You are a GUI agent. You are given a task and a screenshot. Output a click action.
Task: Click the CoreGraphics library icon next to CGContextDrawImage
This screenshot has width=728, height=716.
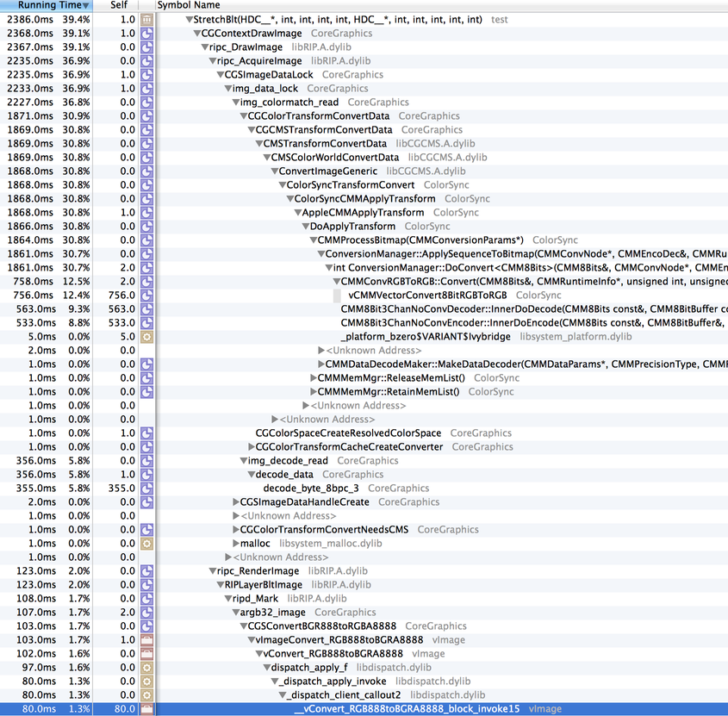[146, 34]
